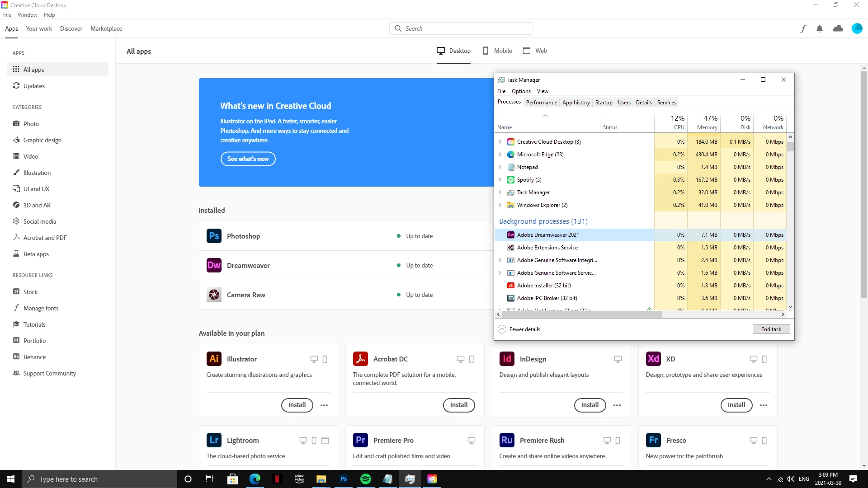Click the End task button
The width and height of the screenshot is (868, 488).
(771, 329)
